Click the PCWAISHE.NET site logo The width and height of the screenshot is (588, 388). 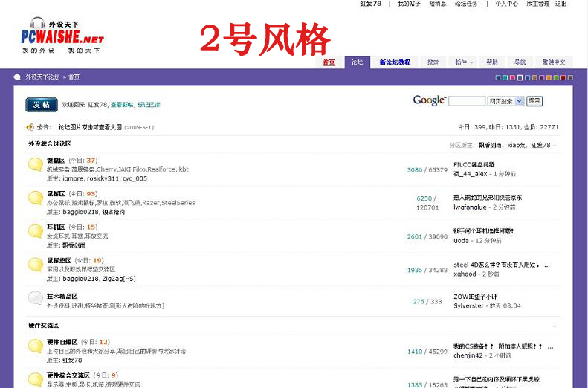tap(62, 33)
